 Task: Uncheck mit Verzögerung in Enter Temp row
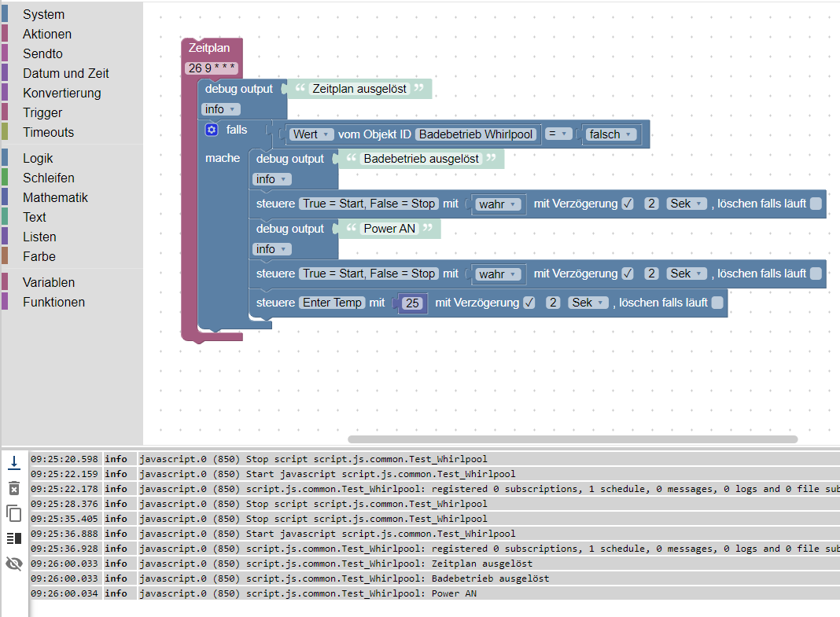point(529,303)
